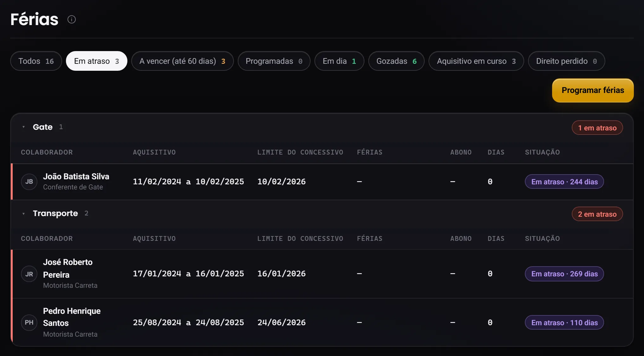The image size is (644, 356).
Task: Click the Colaborador column header in Gate
Action: [47, 152]
